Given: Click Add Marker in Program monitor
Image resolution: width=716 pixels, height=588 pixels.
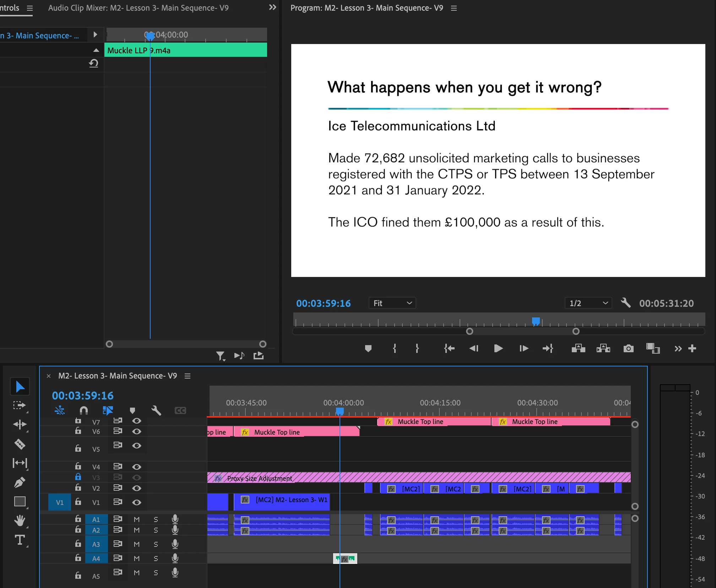Looking at the screenshot, I should click(x=368, y=348).
